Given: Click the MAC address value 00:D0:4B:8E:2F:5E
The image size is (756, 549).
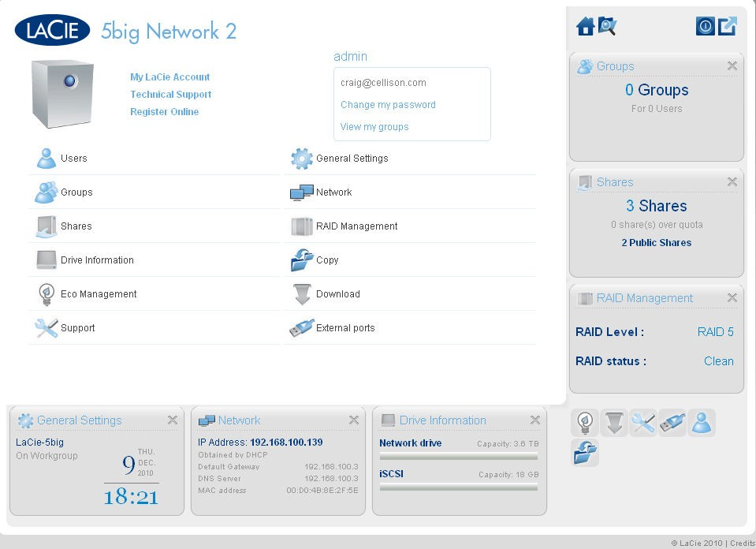Looking at the screenshot, I should [322, 491].
